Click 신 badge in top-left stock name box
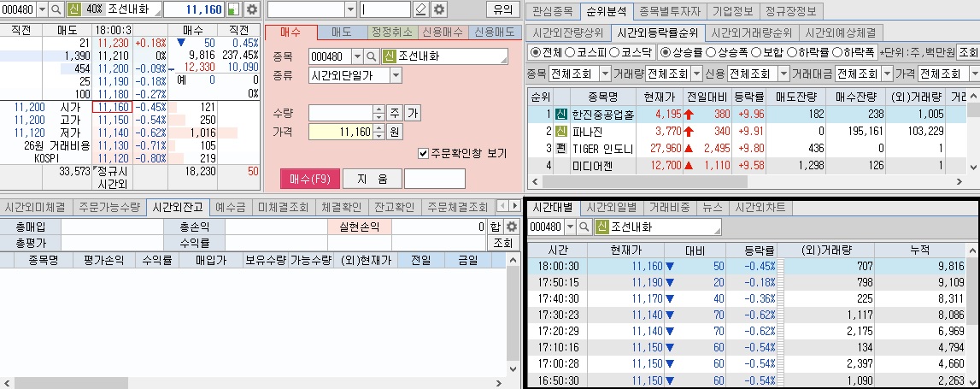Screen dimensions: 980x389 [73, 9]
